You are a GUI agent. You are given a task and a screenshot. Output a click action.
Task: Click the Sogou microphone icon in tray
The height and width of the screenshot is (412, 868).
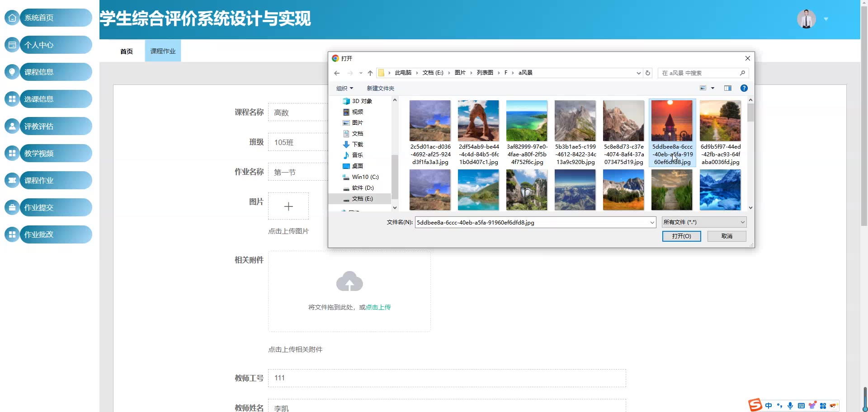click(x=790, y=406)
